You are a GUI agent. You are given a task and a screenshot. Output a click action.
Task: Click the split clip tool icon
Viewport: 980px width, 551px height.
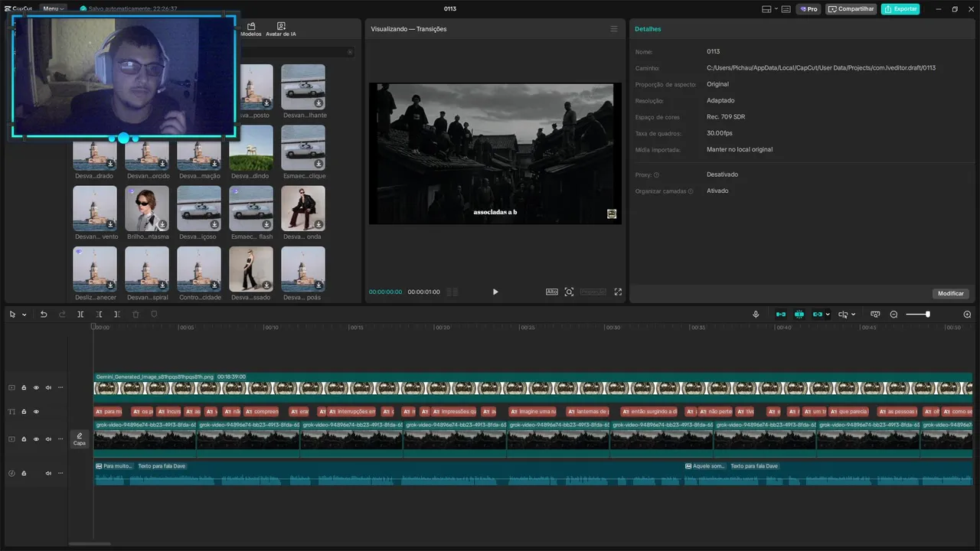click(x=80, y=315)
